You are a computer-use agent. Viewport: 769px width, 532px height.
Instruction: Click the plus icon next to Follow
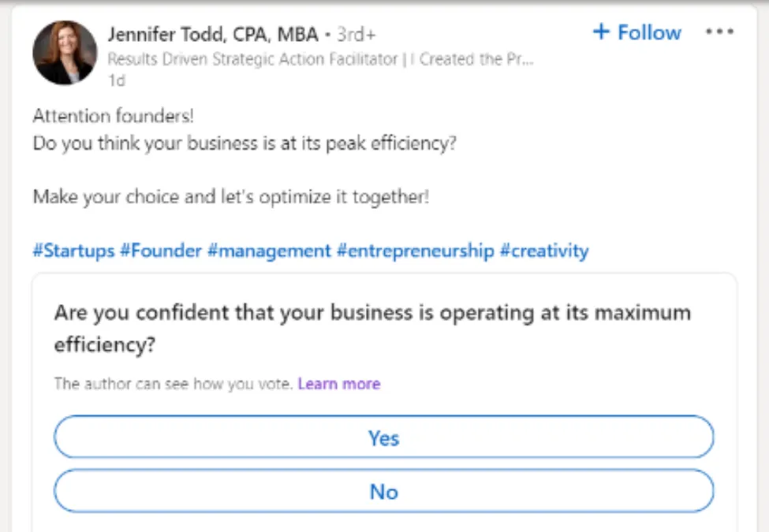pos(603,32)
